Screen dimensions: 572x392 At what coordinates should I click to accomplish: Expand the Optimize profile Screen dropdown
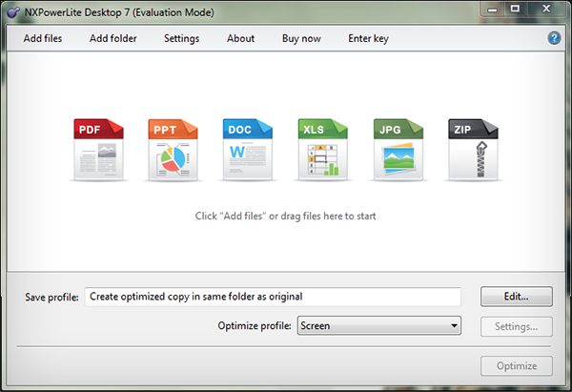coord(379,325)
